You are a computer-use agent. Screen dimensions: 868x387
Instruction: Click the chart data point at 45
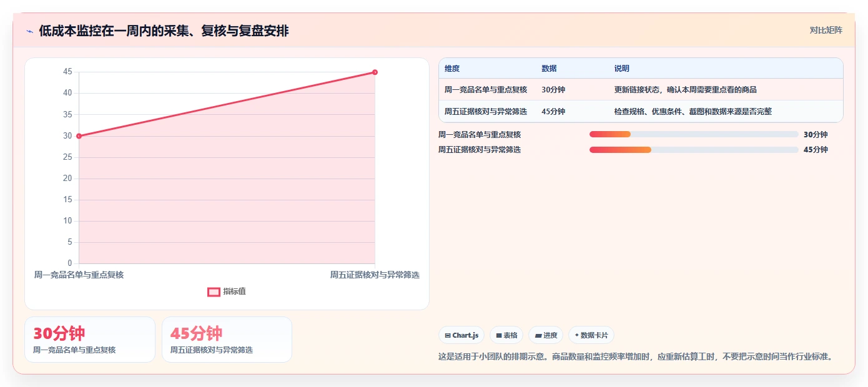coord(375,72)
